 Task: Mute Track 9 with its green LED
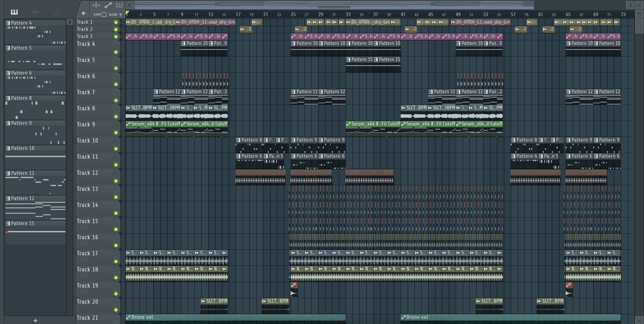116,133
